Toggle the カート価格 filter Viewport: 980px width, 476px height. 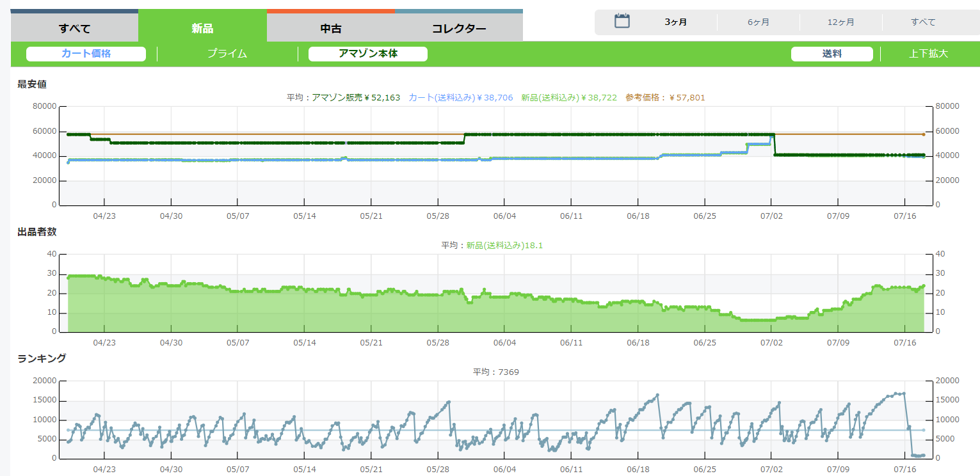[86, 54]
